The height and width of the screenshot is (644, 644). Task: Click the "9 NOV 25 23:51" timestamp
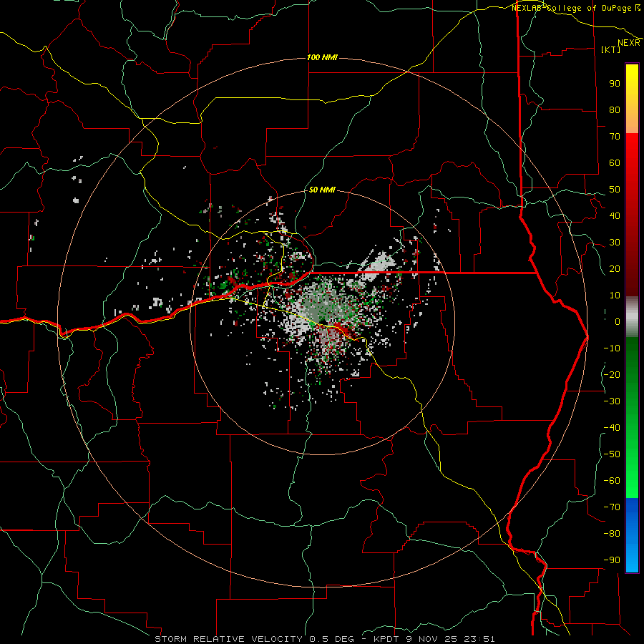[x=452, y=639]
